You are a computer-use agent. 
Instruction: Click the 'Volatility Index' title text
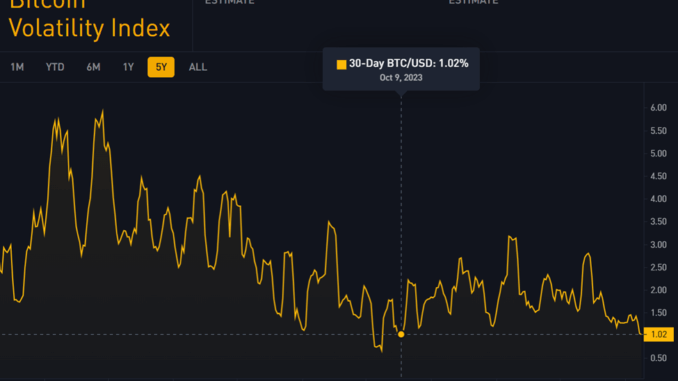pos(89,29)
